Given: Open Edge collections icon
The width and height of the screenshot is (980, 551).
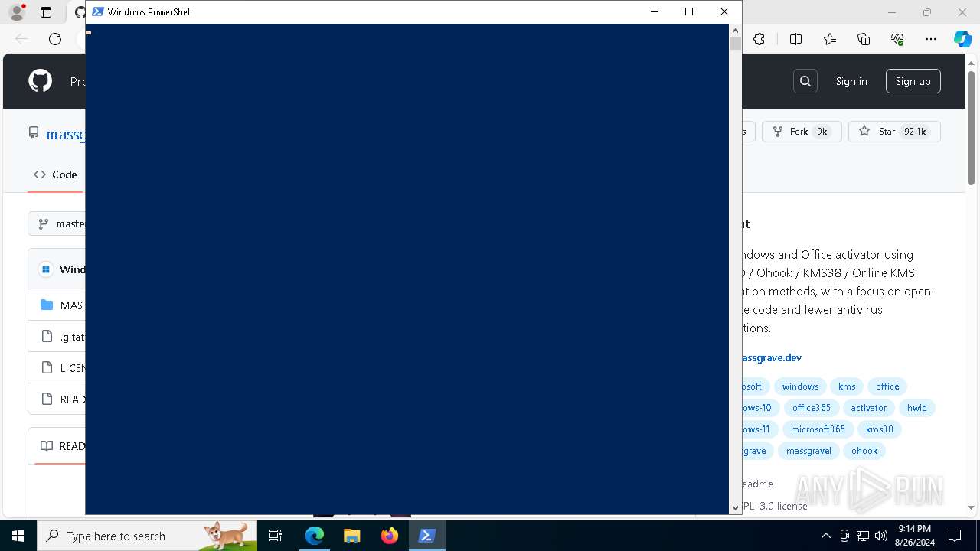Looking at the screenshot, I should click(864, 39).
